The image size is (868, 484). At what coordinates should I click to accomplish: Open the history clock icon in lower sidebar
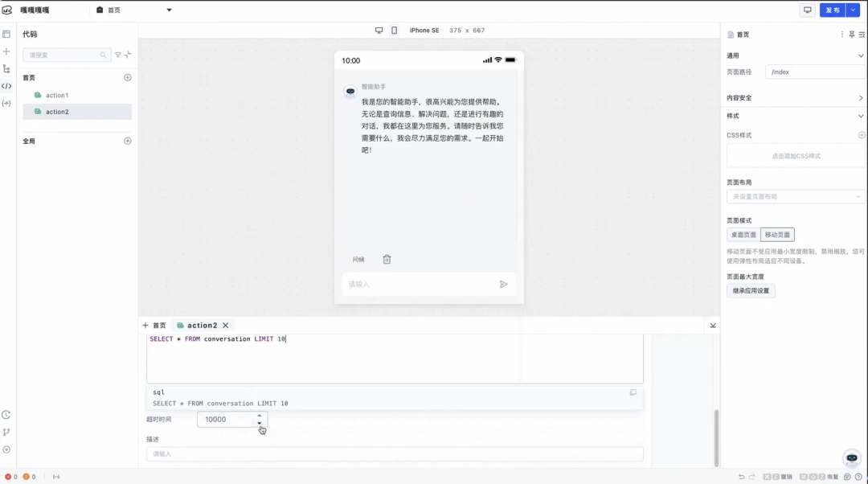[x=6, y=414]
